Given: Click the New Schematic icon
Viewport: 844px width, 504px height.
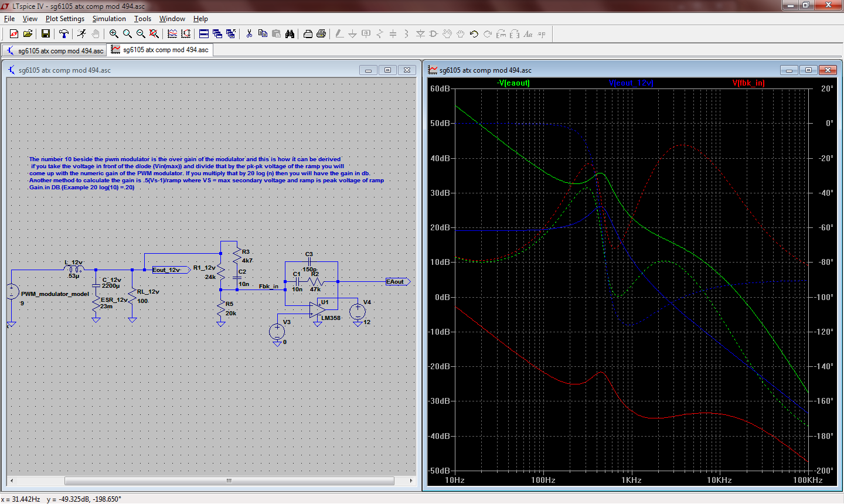Looking at the screenshot, I should click(x=14, y=34).
